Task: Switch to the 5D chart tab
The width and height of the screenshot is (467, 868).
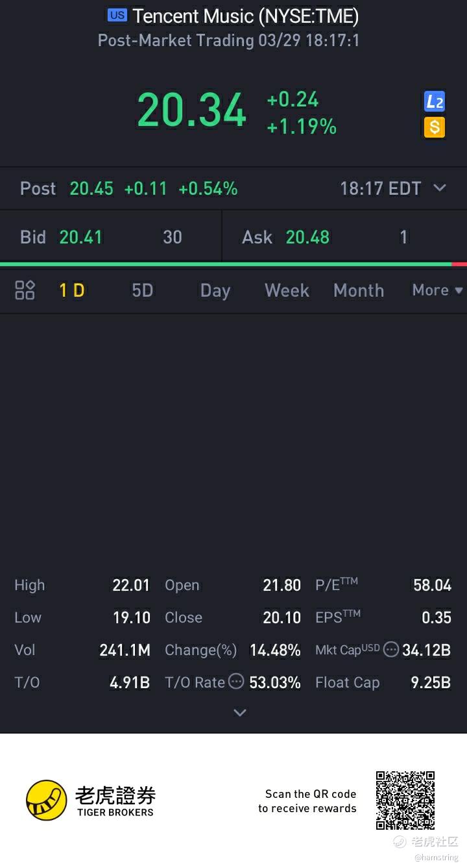Action: coord(142,290)
